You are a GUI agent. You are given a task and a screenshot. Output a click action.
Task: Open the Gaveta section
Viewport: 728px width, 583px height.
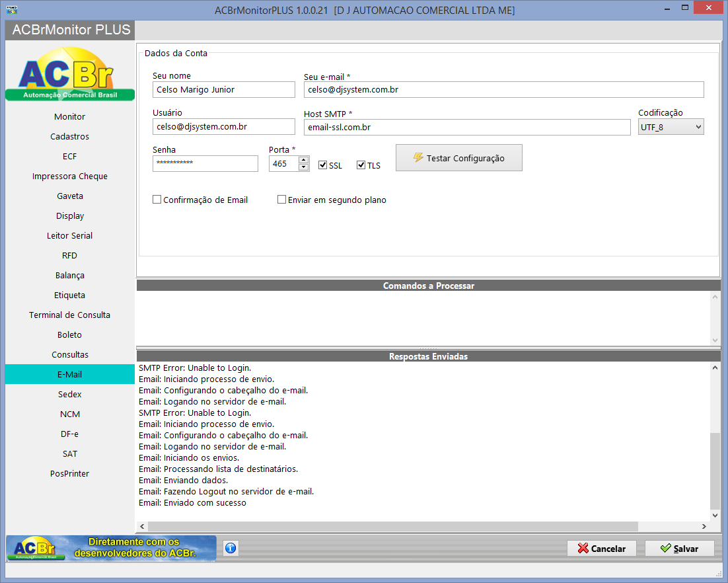(x=69, y=196)
